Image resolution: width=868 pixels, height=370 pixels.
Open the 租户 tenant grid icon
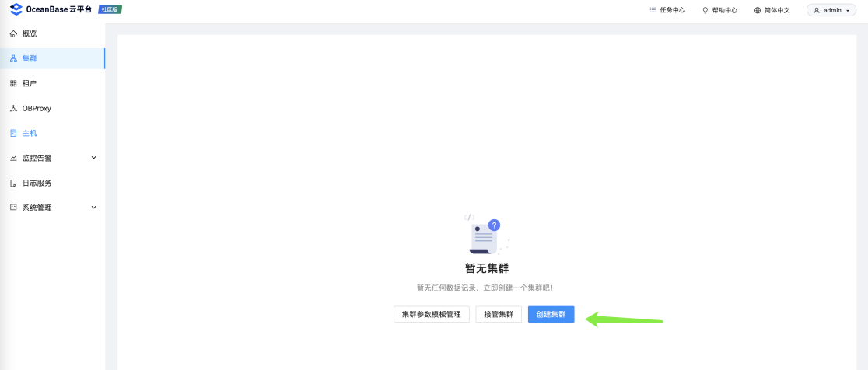[x=14, y=83]
